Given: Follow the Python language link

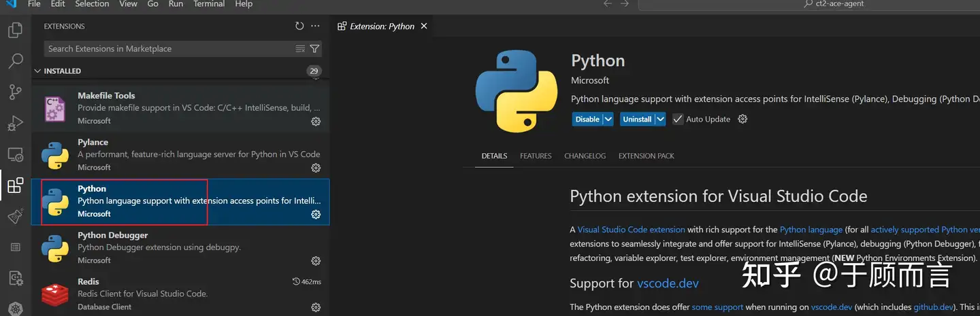Looking at the screenshot, I should coord(811,230).
